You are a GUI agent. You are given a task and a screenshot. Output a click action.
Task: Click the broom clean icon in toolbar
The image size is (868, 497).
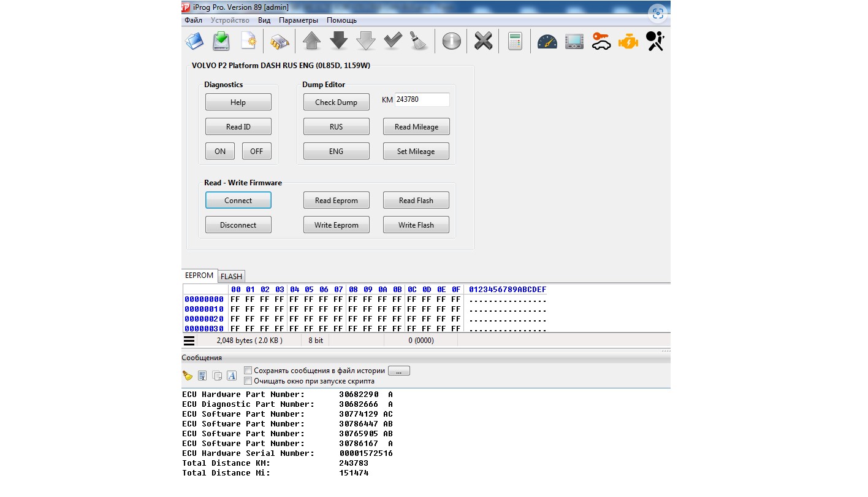[419, 41]
